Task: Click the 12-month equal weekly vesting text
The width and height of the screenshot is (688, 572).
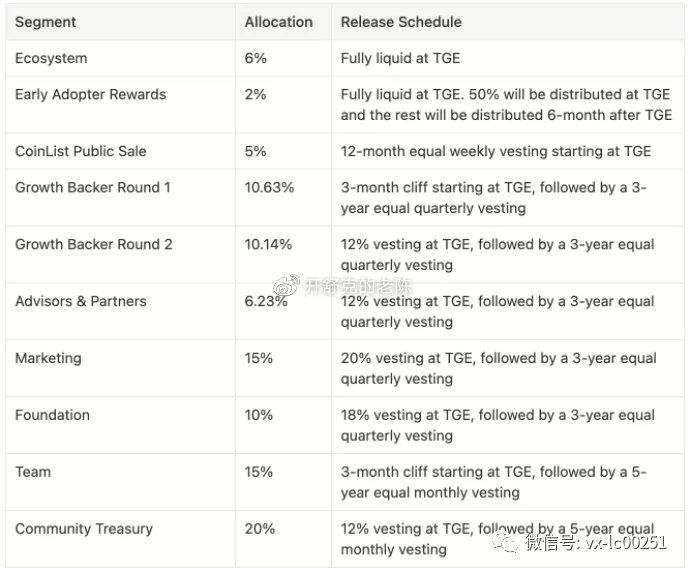Action: click(x=496, y=151)
